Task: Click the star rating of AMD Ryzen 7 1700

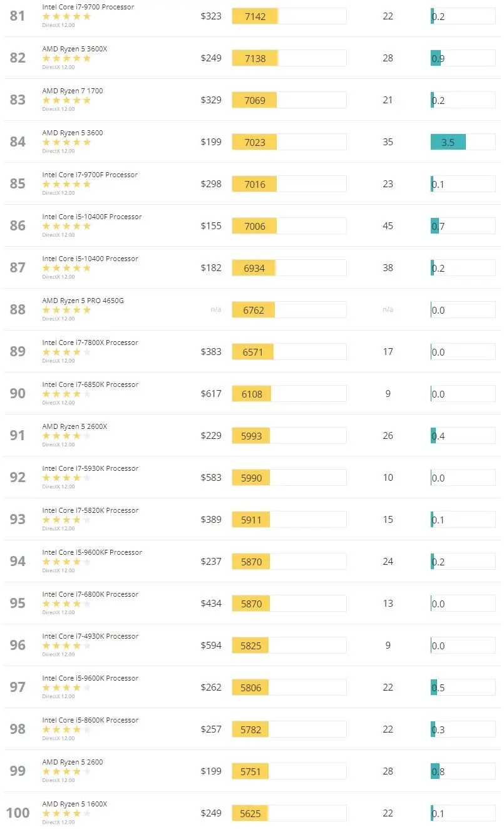Action: coord(66,100)
